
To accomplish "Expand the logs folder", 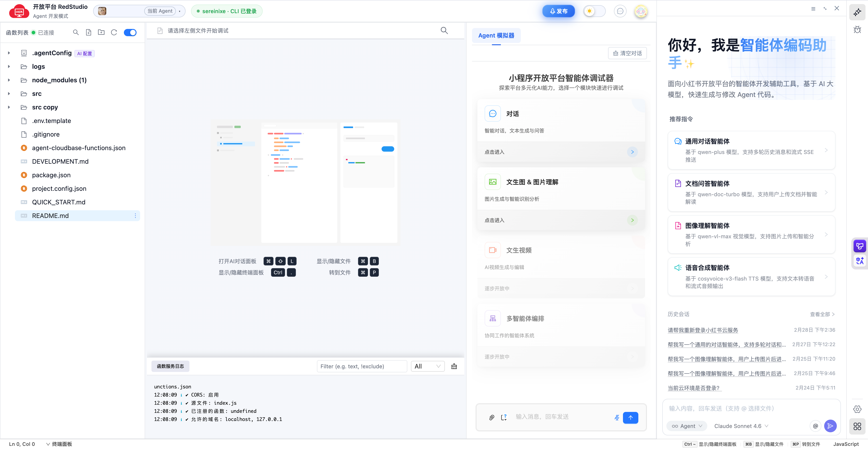I will tap(9, 66).
